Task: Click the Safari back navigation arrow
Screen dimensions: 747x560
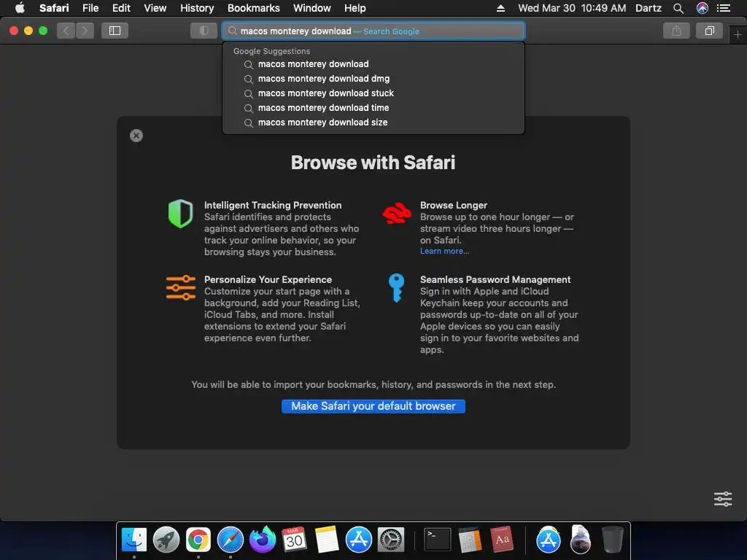Action: pos(66,31)
